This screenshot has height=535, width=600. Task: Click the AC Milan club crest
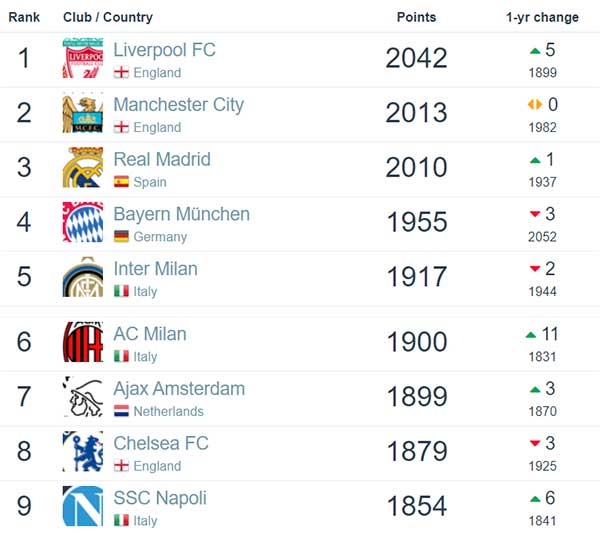pyautogui.click(x=83, y=342)
